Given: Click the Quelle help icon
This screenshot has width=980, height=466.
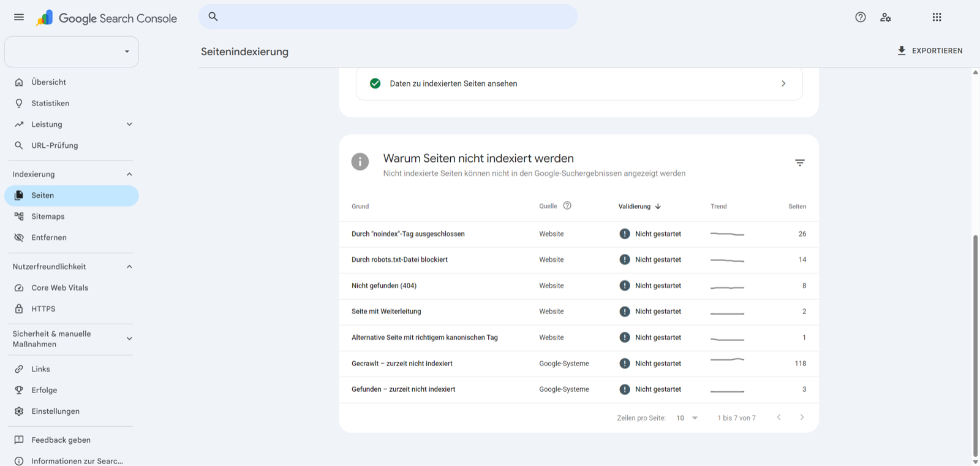Looking at the screenshot, I should [x=567, y=206].
